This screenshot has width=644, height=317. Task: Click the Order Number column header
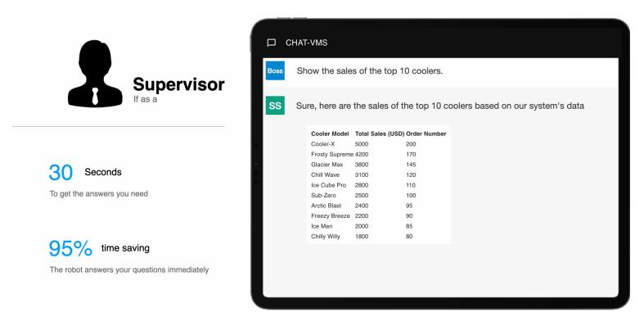[426, 134]
